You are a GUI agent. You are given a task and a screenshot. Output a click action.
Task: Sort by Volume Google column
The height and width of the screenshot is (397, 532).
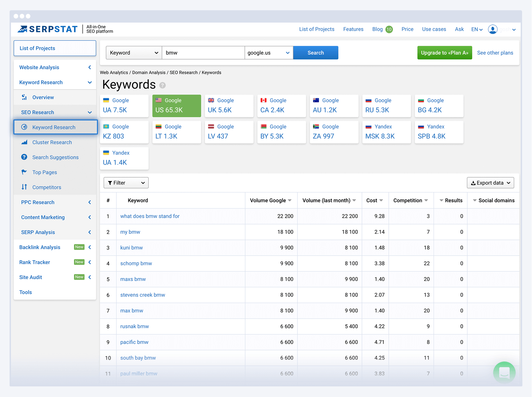[271, 200]
